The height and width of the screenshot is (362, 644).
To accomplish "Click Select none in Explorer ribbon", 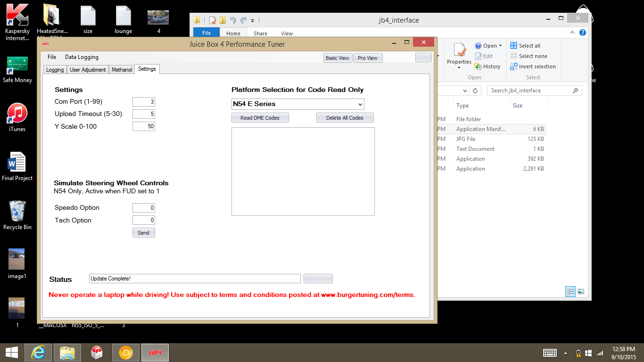I will point(528,56).
